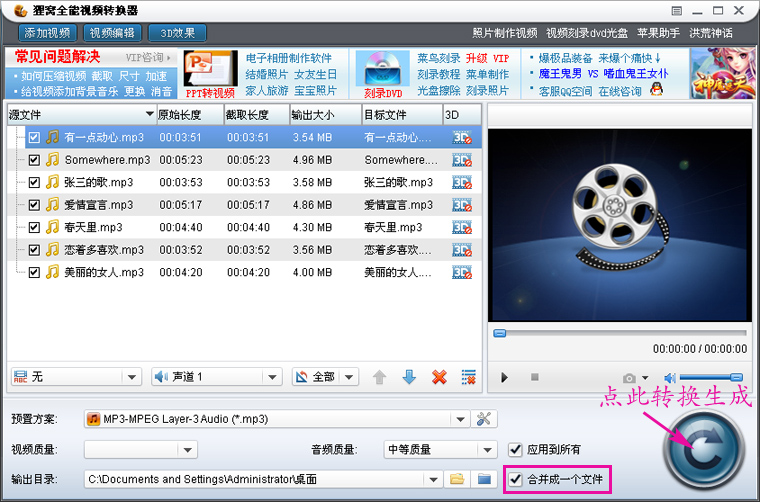The height and width of the screenshot is (502, 760).
Task: Click 3D效果 button
Action: (x=177, y=33)
